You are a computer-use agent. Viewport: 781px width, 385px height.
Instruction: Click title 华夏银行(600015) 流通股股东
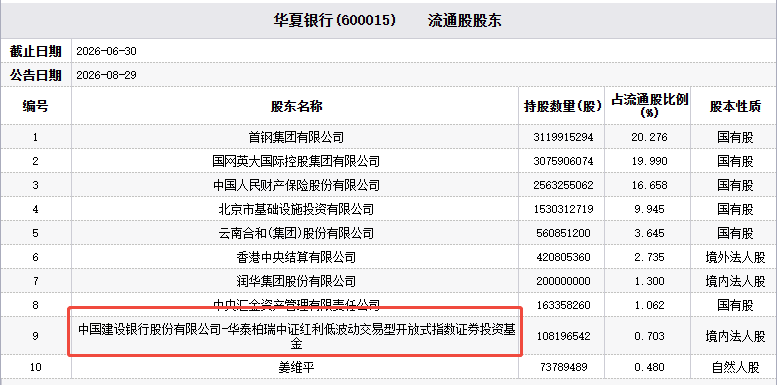[387, 20]
